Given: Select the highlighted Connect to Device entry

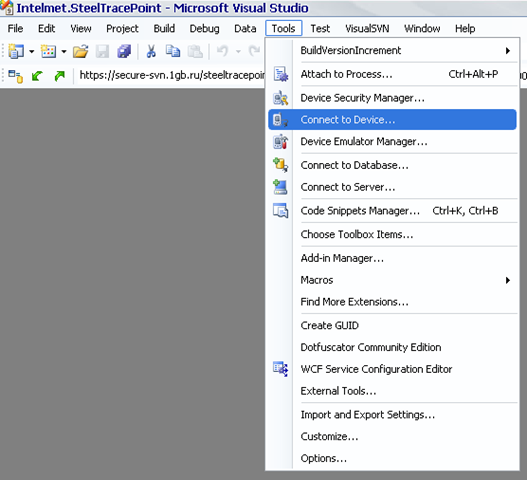Looking at the screenshot, I should tap(392, 120).
